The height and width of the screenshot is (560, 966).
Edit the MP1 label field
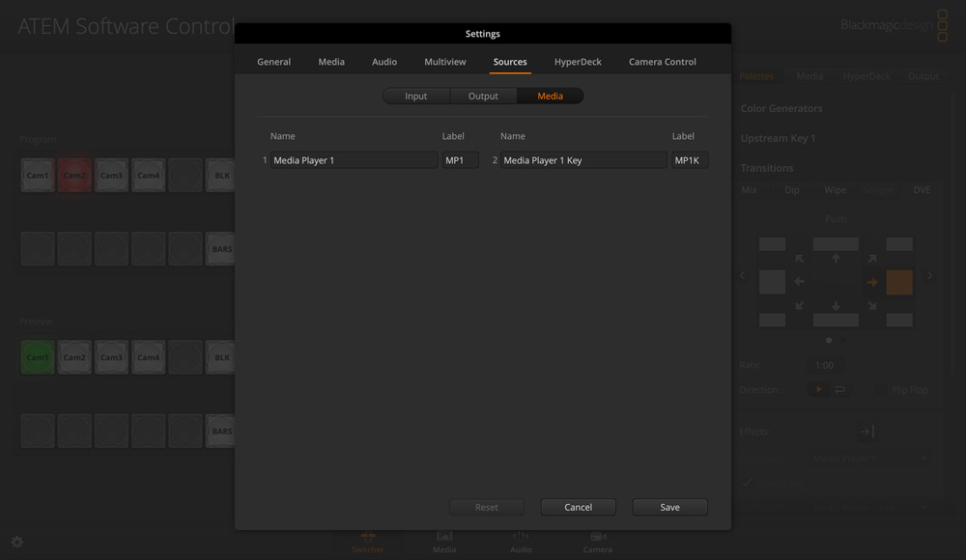pyautogui.click(x=460, y=160)
